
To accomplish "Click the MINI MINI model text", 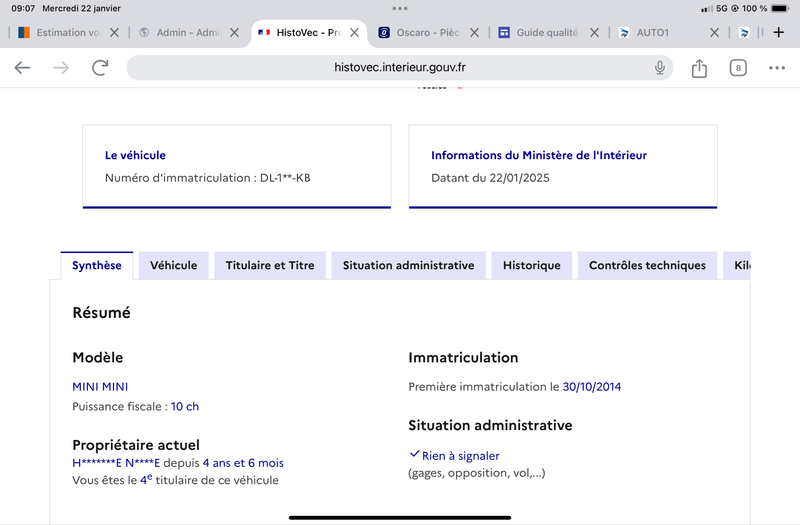I will coord(100,387).
